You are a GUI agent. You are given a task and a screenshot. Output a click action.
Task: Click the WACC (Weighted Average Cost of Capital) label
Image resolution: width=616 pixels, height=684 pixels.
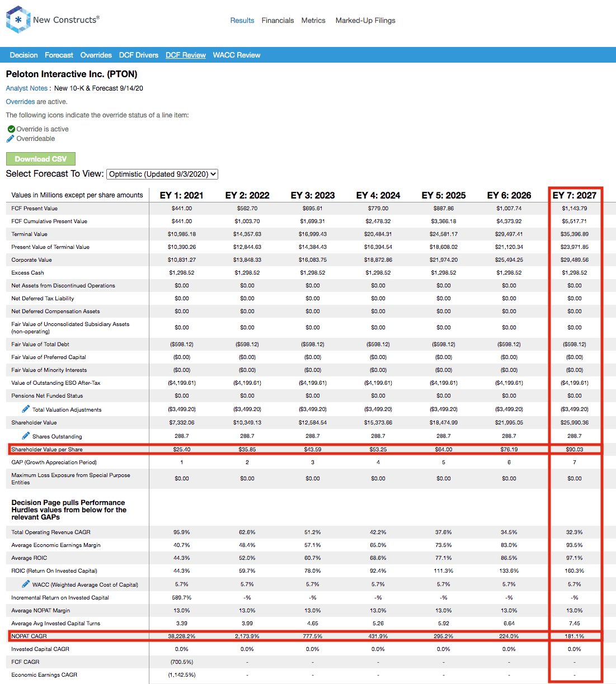[x=85, y=585]
